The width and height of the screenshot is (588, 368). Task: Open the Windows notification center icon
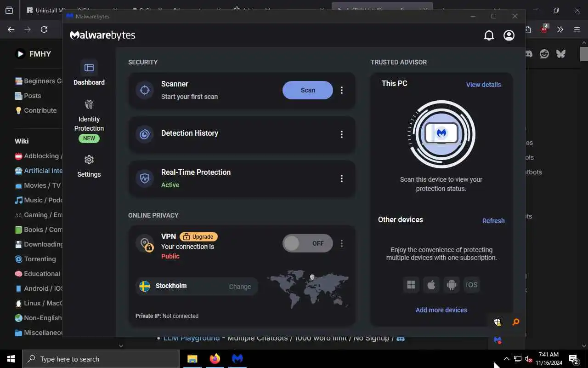click(573, 359)
